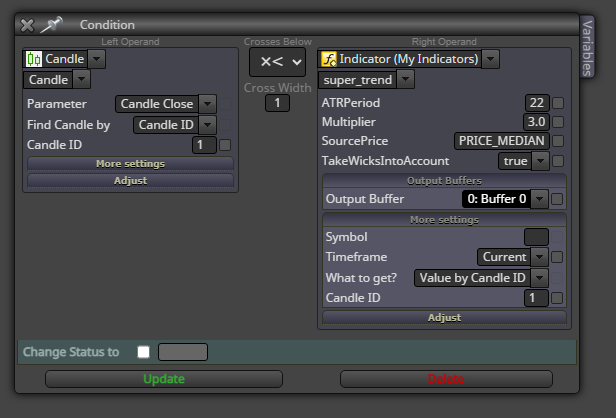Click Adjust bar in Left Operand

[130, 181]
